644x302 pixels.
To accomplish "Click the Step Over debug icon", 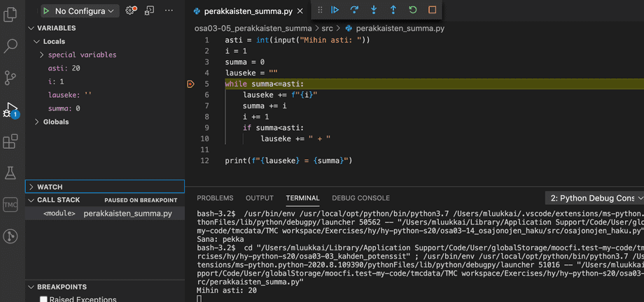I will coord(355,10).
